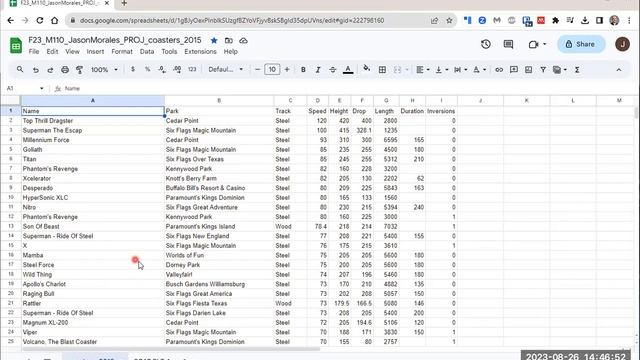Open the Tools menu
The width and height of the screenshot is (640, 360).
(169, 52)
